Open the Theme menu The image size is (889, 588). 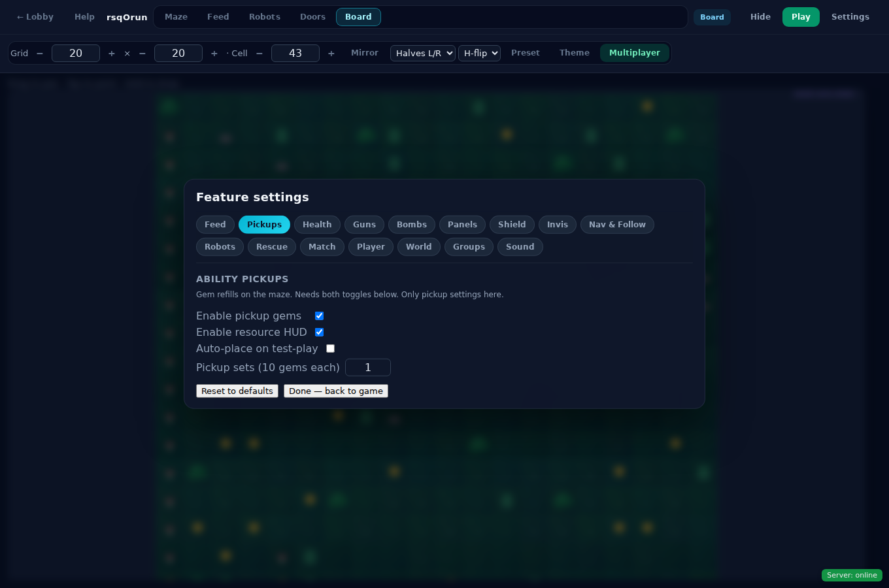[575, 53]
